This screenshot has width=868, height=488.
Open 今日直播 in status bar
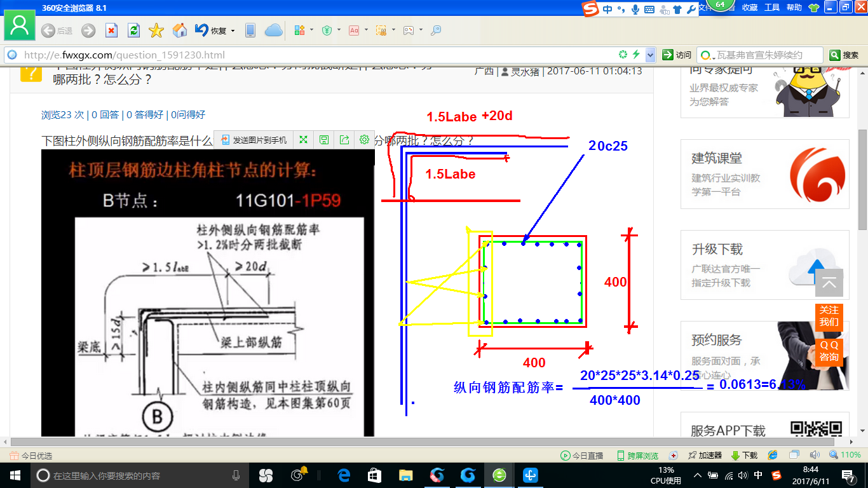(582, 456)
